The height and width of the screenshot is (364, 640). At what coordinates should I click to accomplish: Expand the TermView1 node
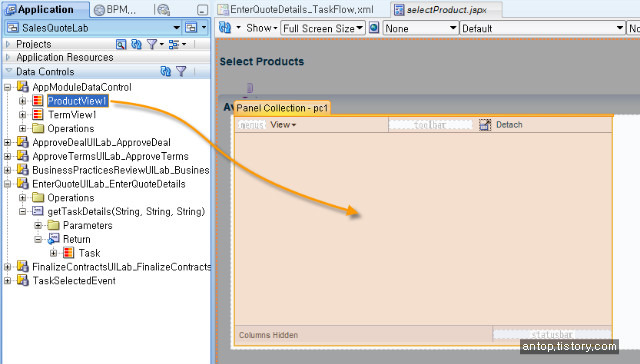[x=22, y=115]
